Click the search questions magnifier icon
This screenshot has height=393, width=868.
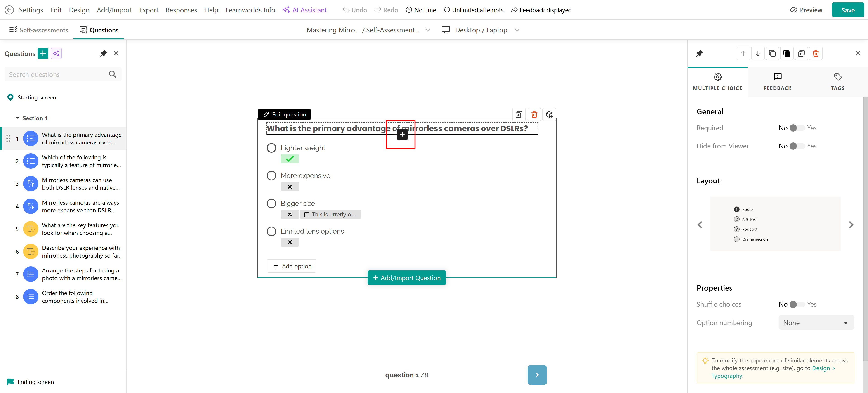tap(113, 74)
